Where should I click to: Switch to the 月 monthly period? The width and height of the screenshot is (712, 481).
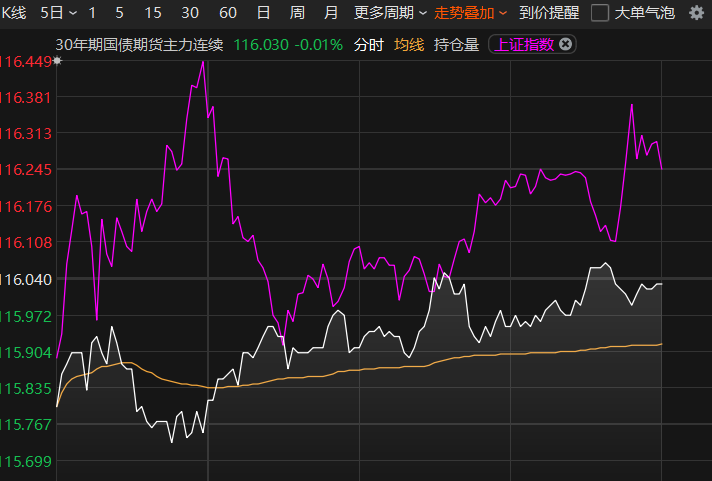point(331,13)
